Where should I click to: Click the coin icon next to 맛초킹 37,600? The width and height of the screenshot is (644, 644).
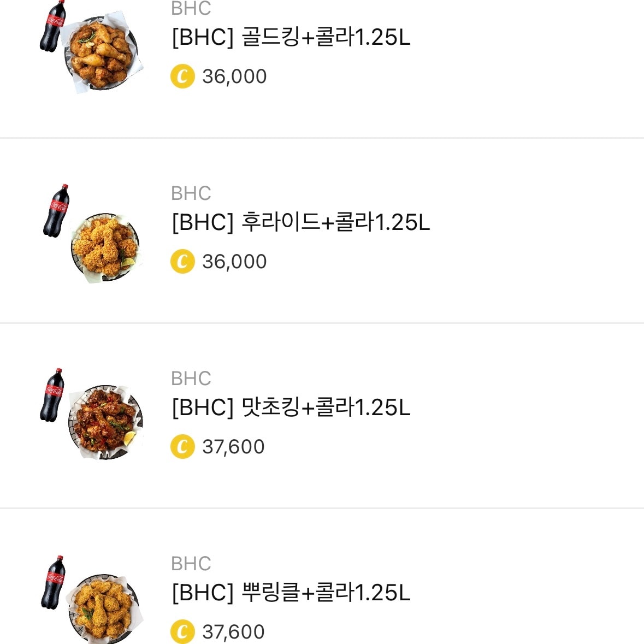point(182,446)
